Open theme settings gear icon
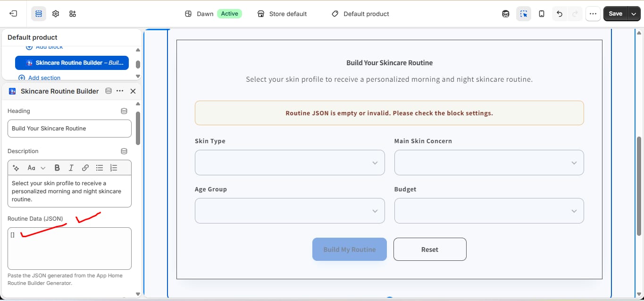The width and height of the screenshot is (644, 301). coord(56,14)
